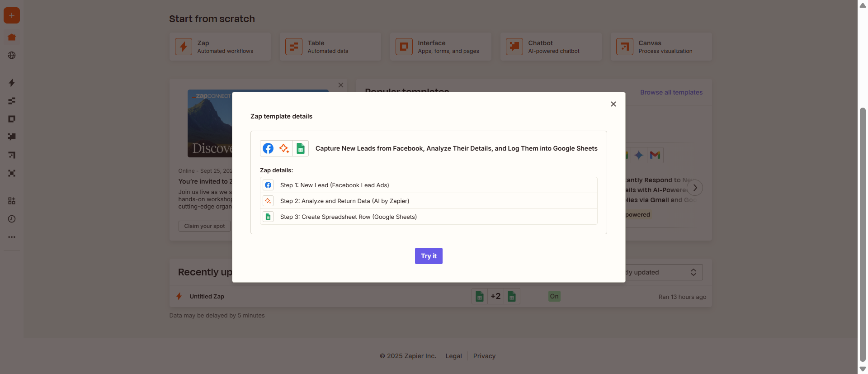Image resolution: width=868 pixels, height=374 pixels.
Task: Dismiss the ZapConnect promo card
Action: tap(341, 85)
